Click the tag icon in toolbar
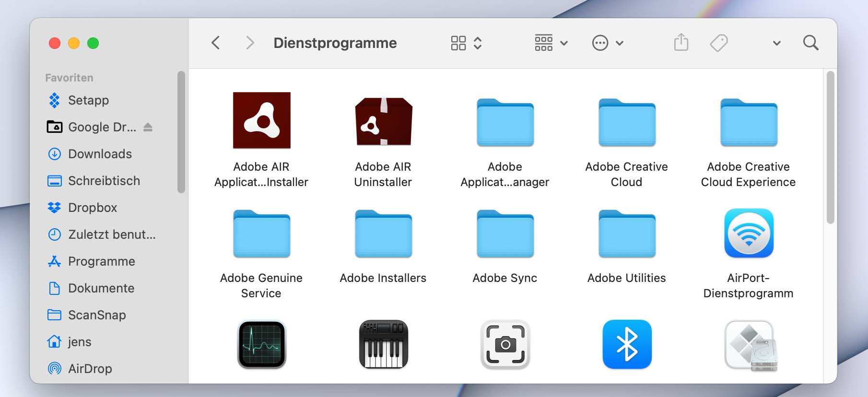This screenshot has height=397, width=868. 719,43
